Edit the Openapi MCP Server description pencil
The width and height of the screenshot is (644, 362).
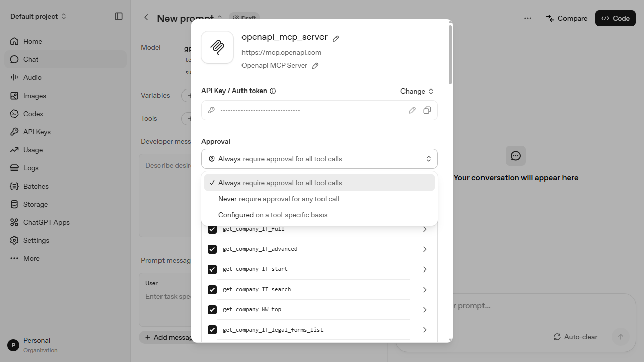[315, 66]
